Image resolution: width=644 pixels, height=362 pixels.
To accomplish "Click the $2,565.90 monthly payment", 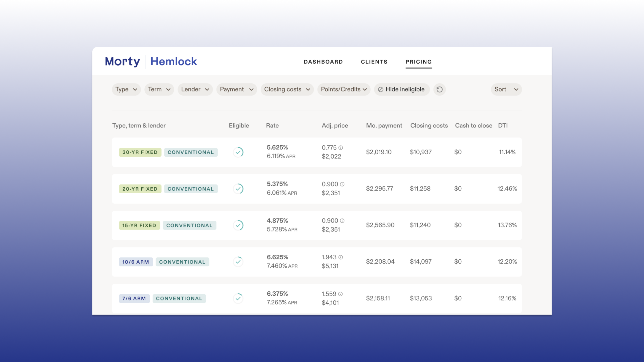I will (x=380, y=225).
